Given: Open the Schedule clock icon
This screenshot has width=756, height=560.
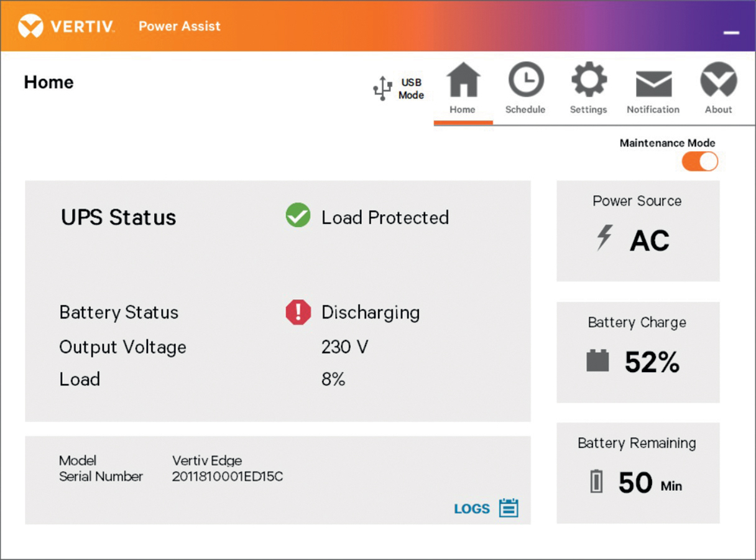Looking at the screenshot, I should (525, 80).
